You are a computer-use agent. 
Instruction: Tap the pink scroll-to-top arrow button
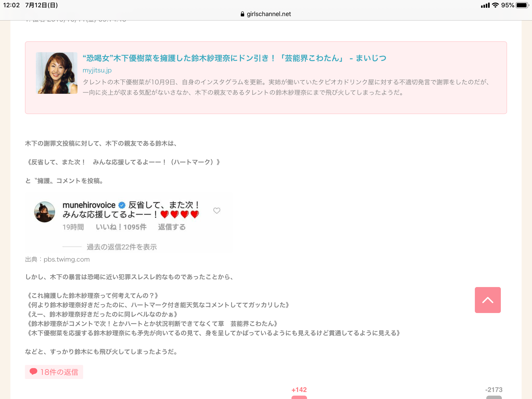pos(488,300)
